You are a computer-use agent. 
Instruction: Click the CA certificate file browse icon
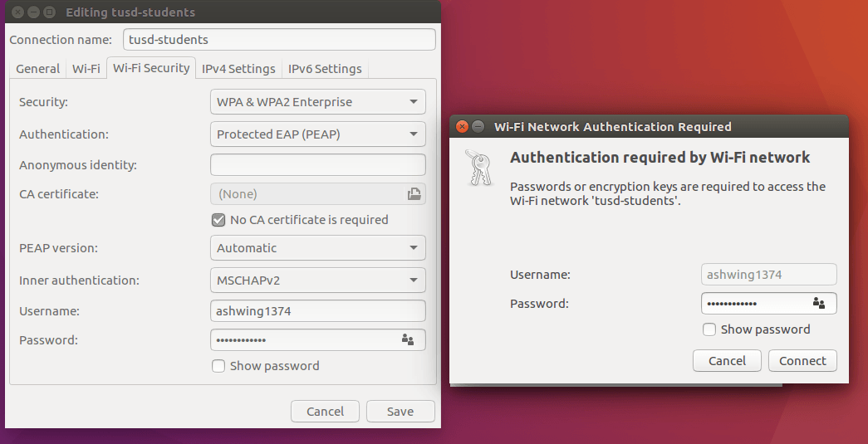click(x=414, y=194)
